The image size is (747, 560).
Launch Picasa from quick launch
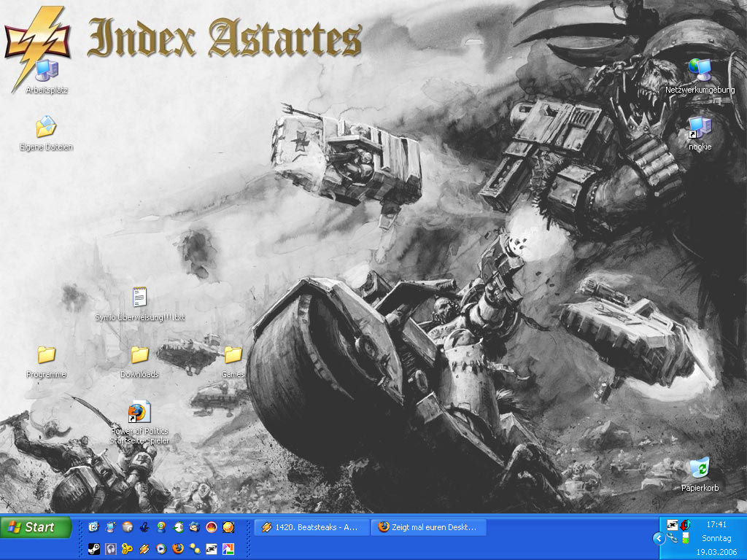228,549
